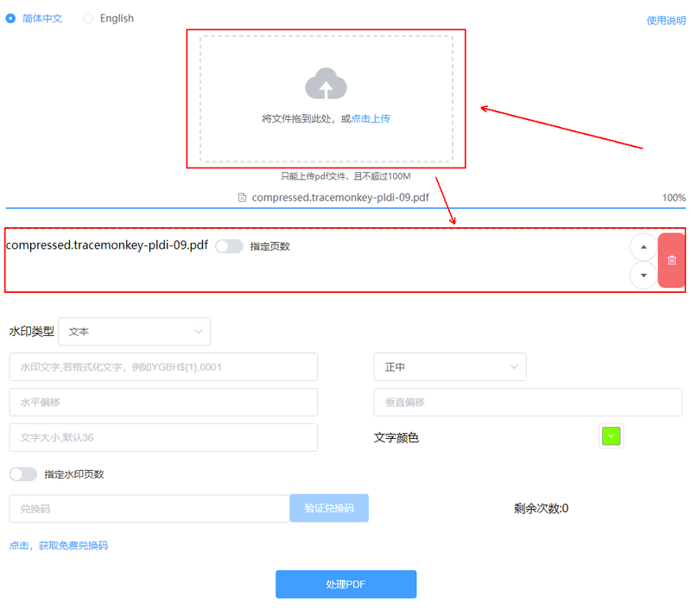
Task: Enable the 指定水印页数 switch
Action: [23, 474]
